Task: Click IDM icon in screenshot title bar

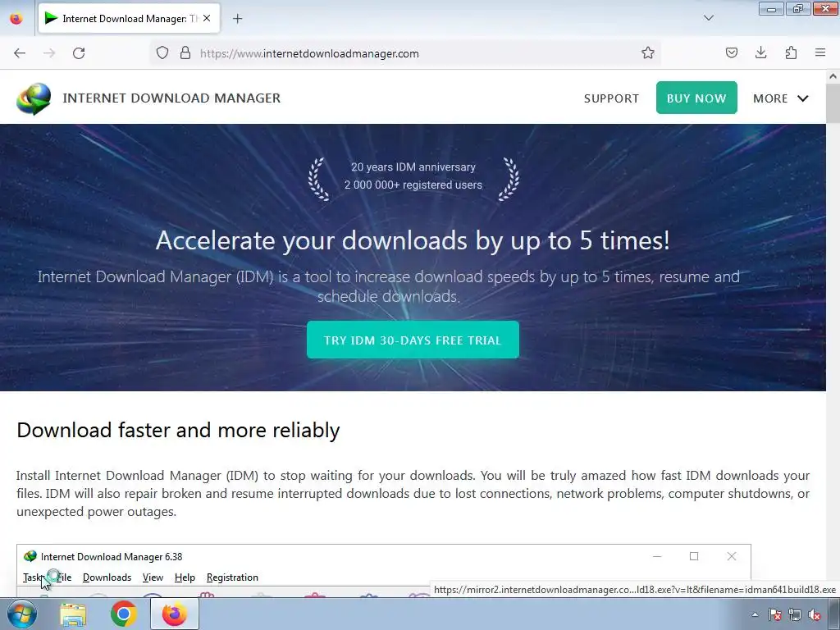Action: coord(30,557)
